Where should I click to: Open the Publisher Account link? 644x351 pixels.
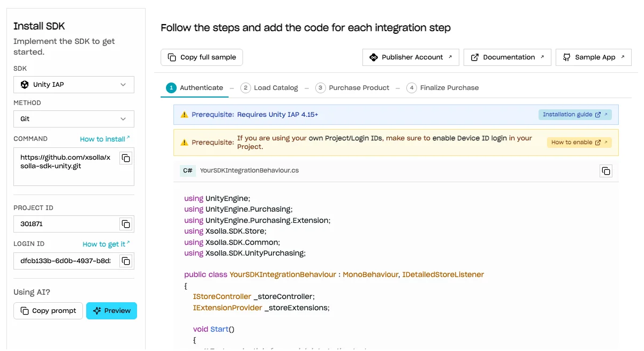(411, 57)
